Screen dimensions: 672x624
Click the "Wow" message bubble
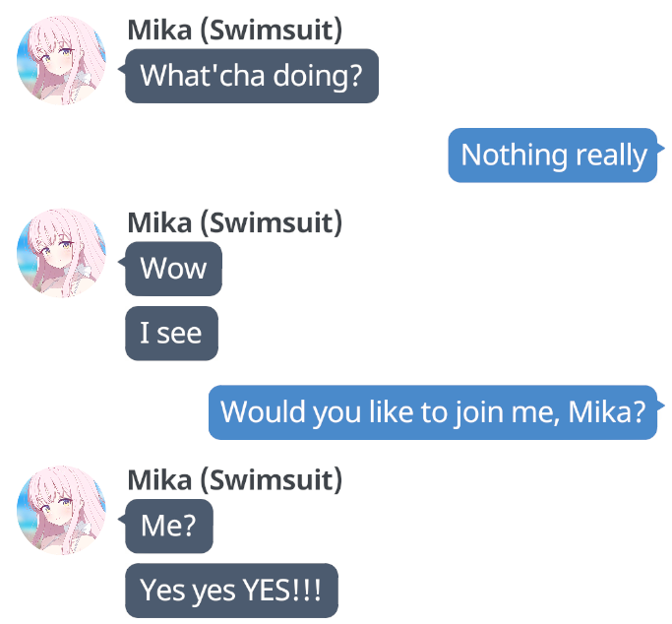pos(173,269)
